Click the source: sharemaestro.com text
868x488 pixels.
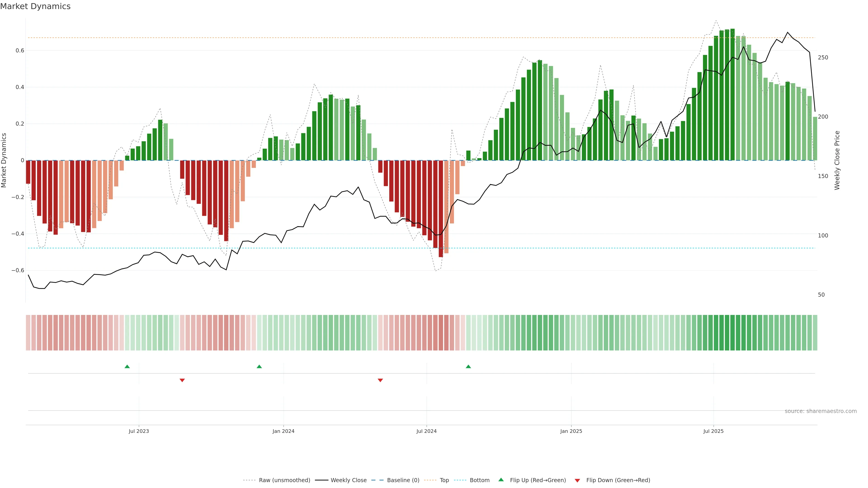821,411
